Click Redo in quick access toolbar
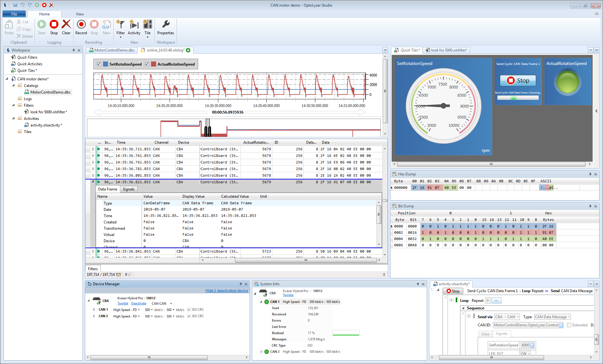This screenshot has width=603, height=364. 30,5
